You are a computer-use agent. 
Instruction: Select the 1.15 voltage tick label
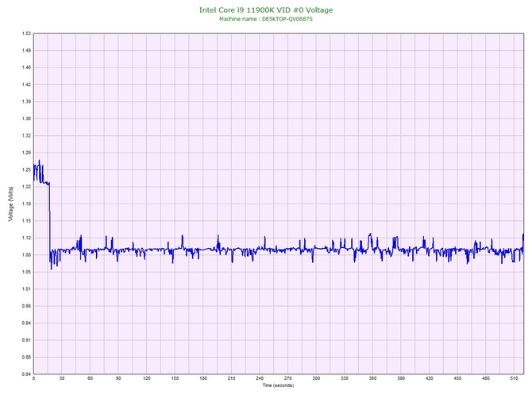[x=26, y=221]
